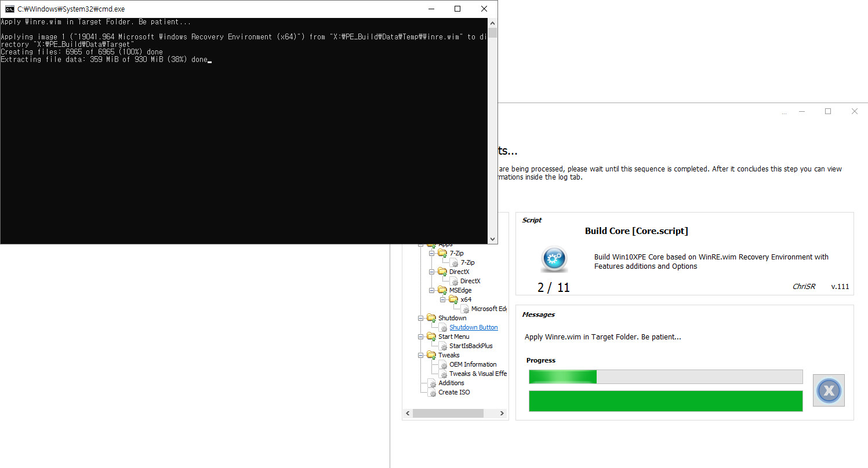Select the 7-Zip folder icon in tree
The width and height of the screenshot is (868, 468).
442,253
